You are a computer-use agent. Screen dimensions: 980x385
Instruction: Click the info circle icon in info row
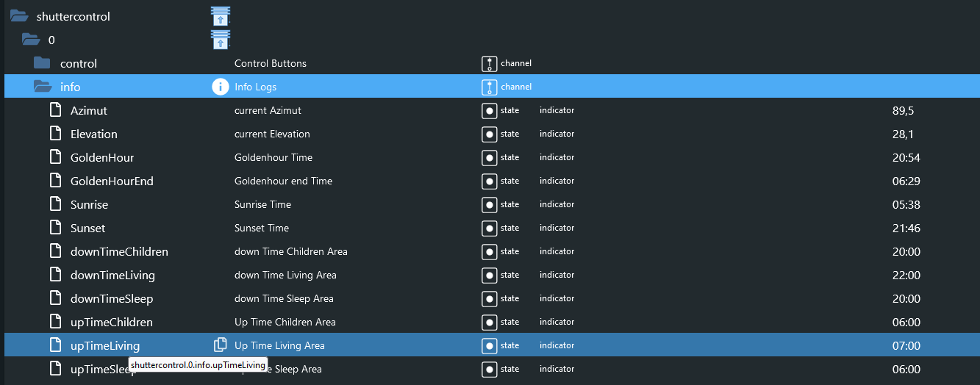[x=220, y=87]
